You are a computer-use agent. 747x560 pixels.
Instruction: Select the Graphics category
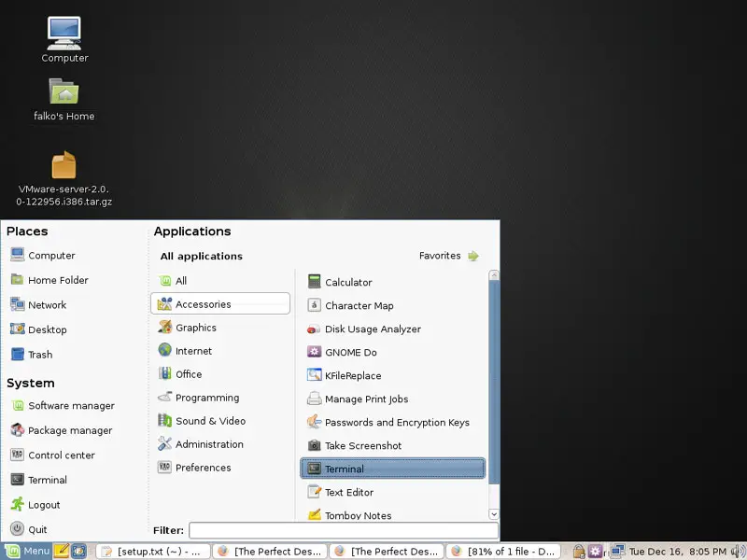[220, 328]
